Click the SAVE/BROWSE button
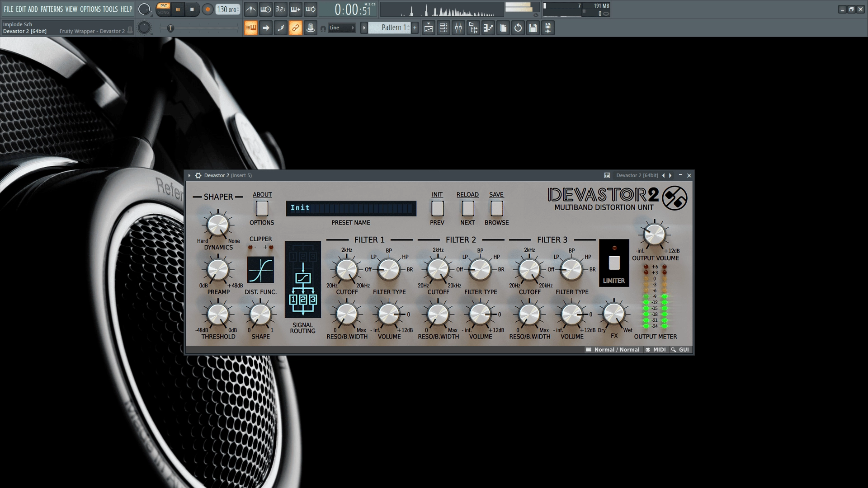 point(497,209)
